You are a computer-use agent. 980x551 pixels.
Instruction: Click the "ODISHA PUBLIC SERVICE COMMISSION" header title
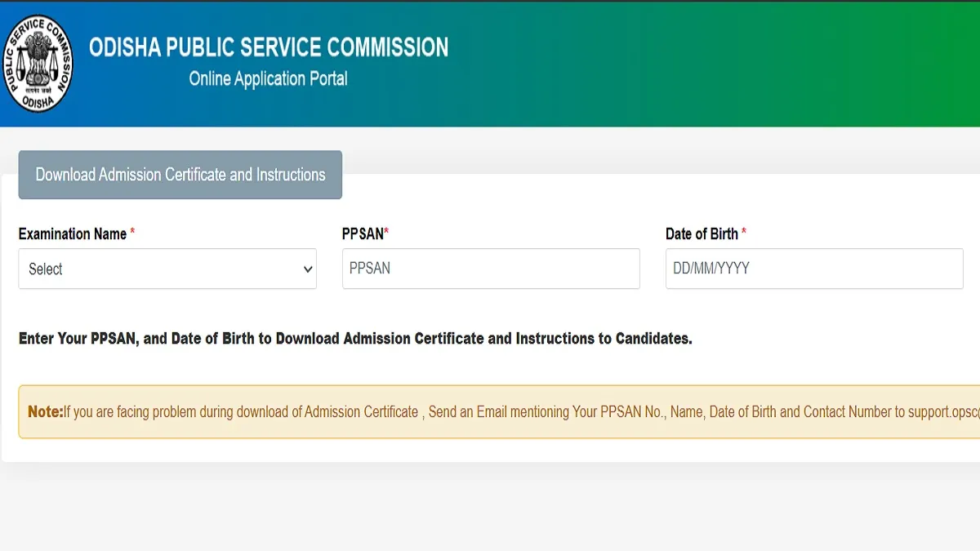click(x=269, y=47)
